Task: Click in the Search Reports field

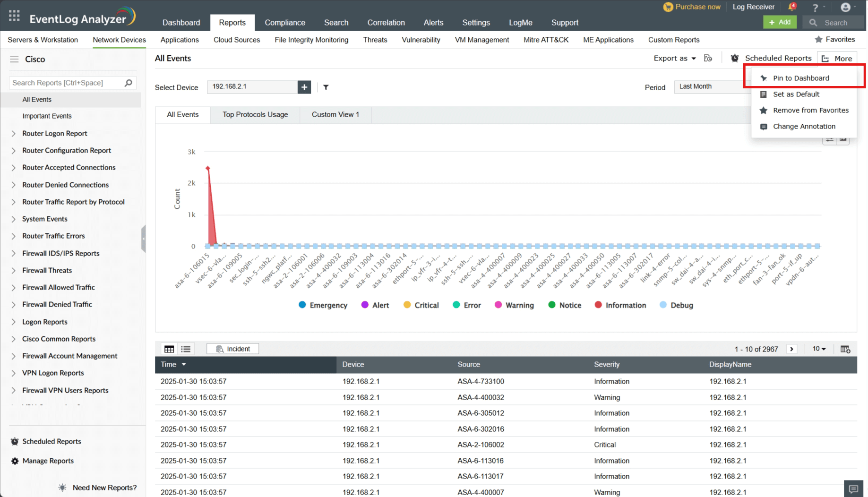Action: click(66, 83)
